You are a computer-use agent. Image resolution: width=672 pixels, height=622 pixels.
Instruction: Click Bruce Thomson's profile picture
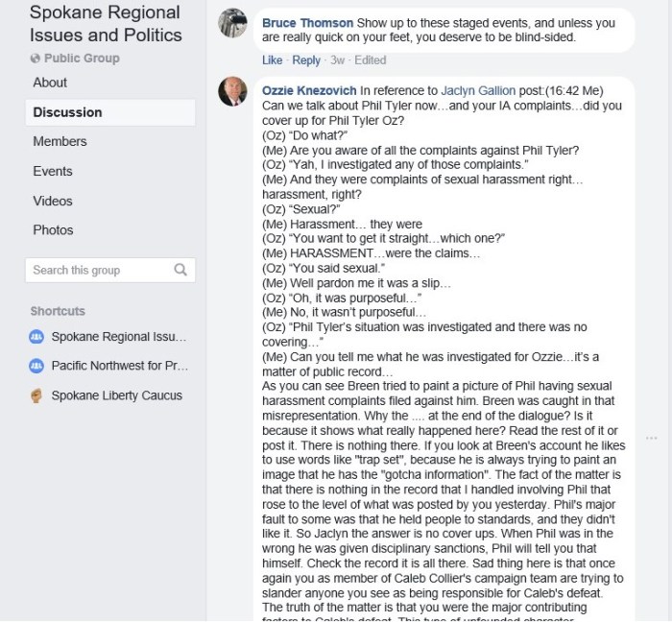232,23
